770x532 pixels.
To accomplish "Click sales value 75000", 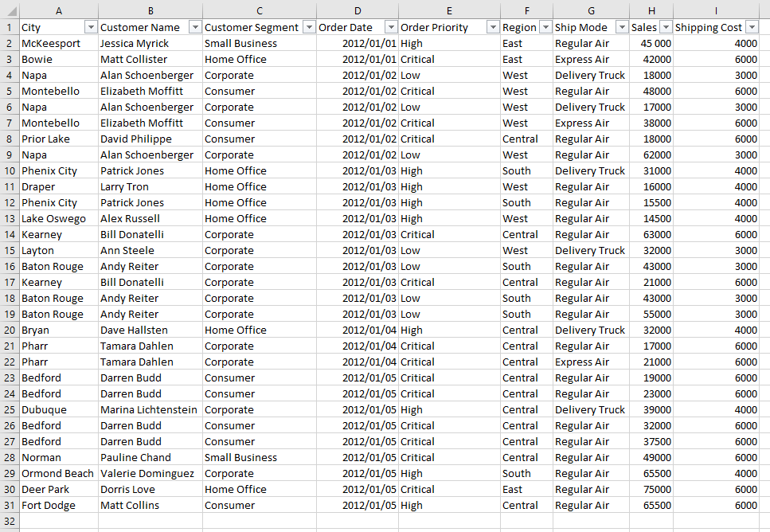I will click(651, 489).
